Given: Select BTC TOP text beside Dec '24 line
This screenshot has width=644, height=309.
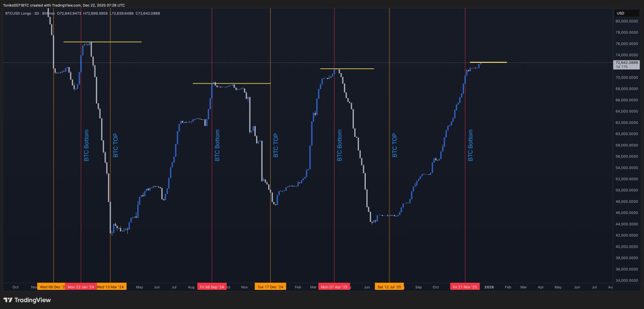Looking at the screenshot, I should tap(275, 145).
